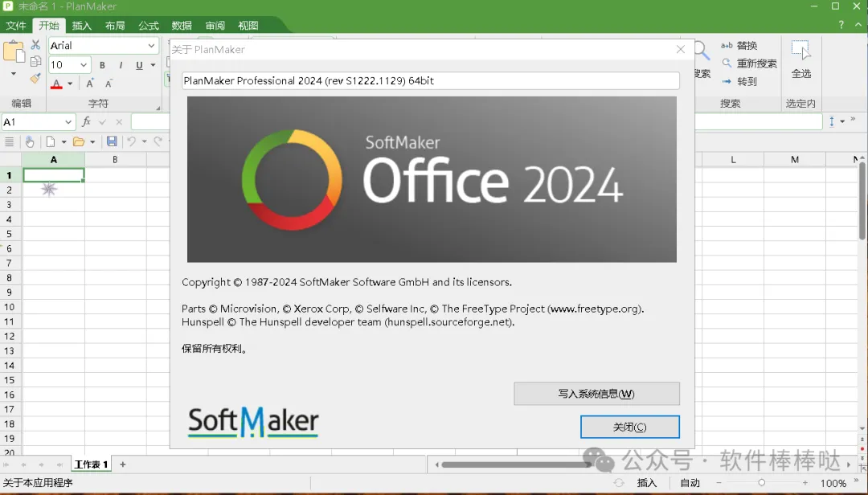Screen dimensions: 868x495
Task: Switch to the 布局 ribbon tab
Action: pyautogui.click(x=115, y=26)
